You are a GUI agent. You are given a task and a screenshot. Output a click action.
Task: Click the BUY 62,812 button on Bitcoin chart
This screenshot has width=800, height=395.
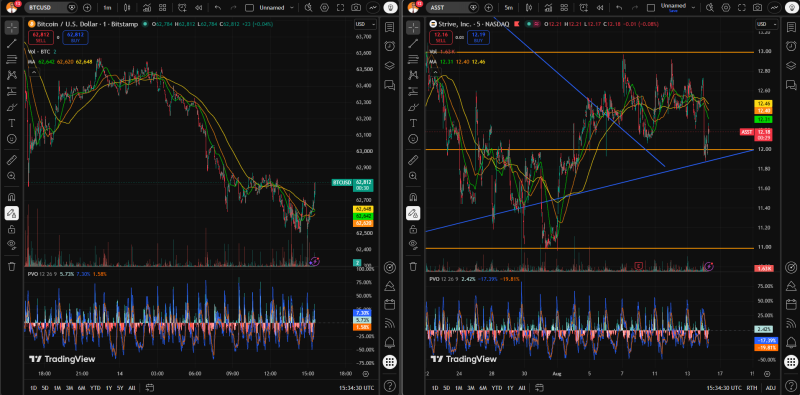(x=76, y=37)
